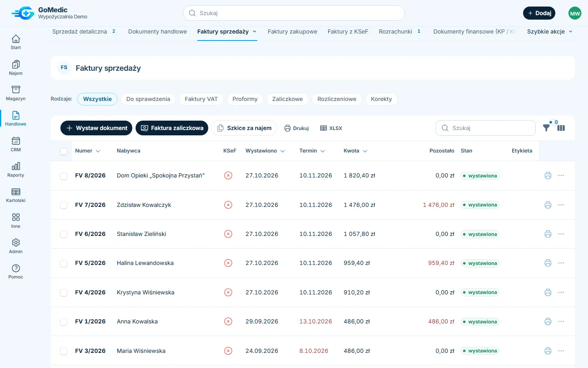Screen dimensions: 588x368
Task: Click the Wystaw dokument button
Action: click(x=96, y=128)
